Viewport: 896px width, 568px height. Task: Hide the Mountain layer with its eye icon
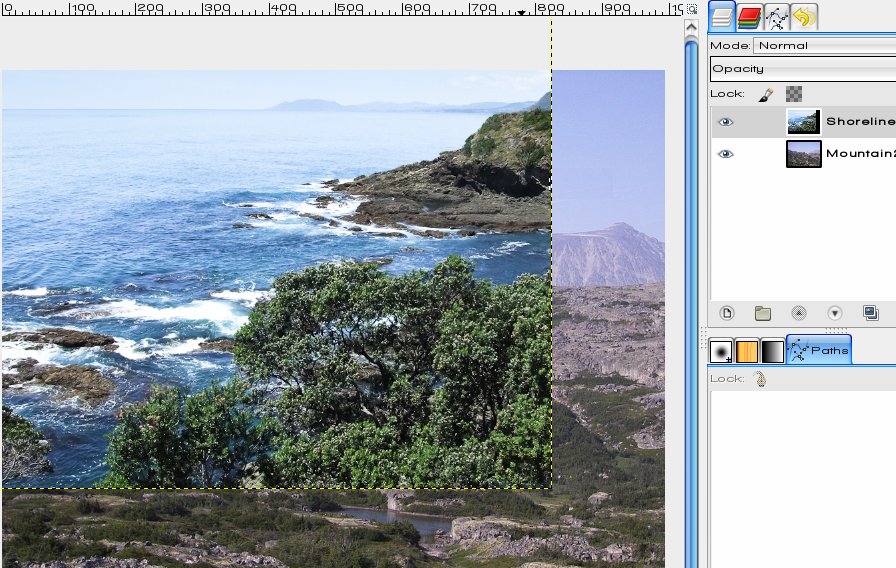tap(725, 154)
